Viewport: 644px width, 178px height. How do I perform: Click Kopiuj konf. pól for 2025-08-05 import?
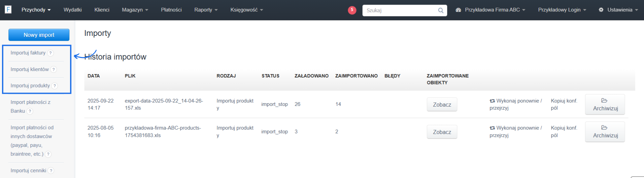pyautogui.click(x=564, y=132)
